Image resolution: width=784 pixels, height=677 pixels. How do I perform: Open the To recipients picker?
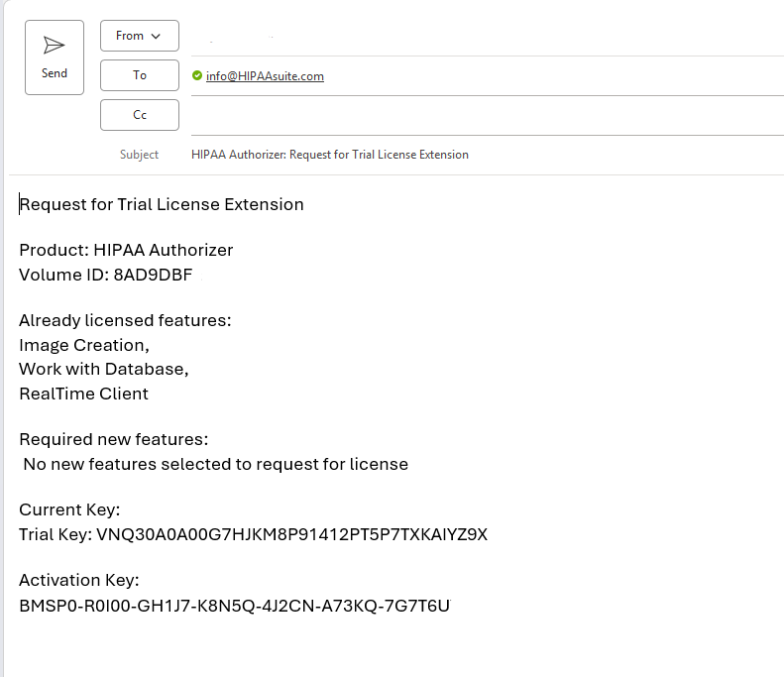click(x=140, y=75)
